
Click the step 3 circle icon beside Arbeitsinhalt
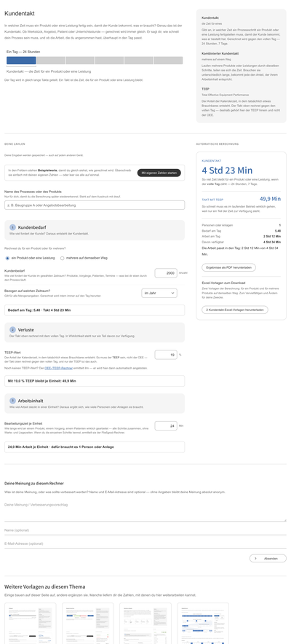pyautogui.click(x=12, y=400)
